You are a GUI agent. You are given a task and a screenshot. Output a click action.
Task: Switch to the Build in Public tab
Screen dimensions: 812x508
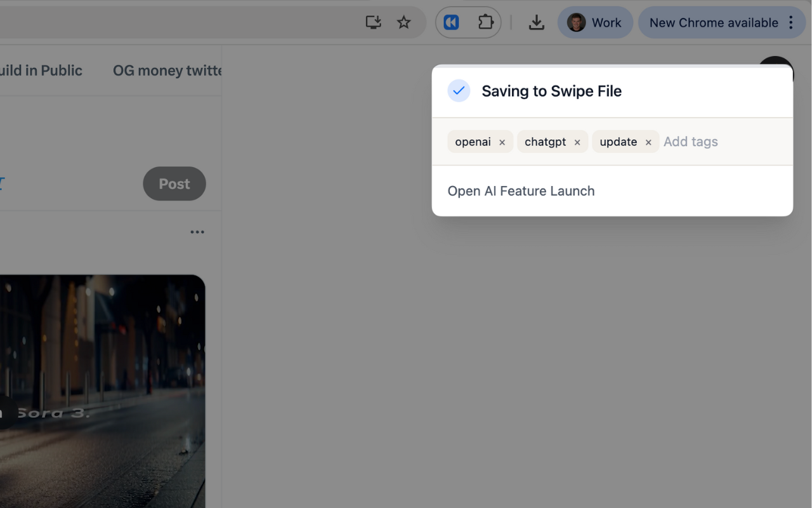(41, 70)
